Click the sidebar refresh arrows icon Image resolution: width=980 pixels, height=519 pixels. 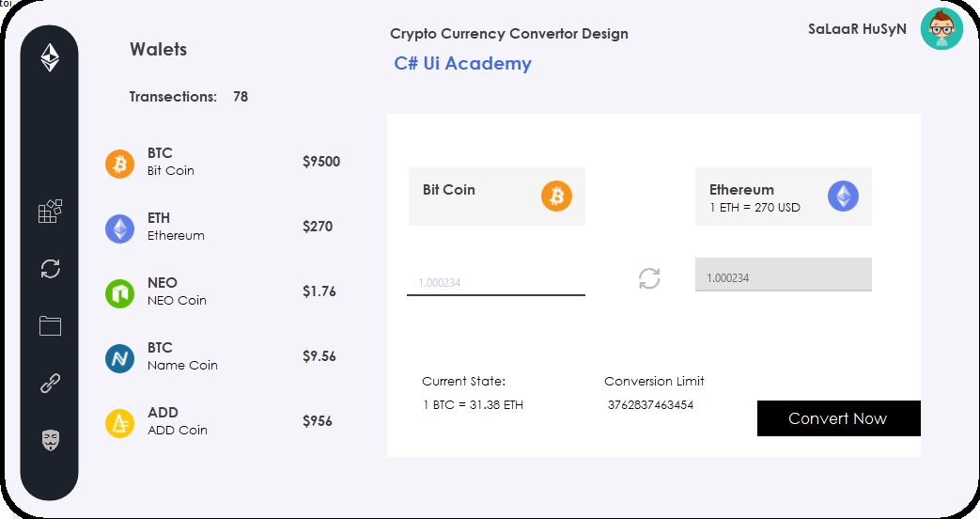click(50, 269)
